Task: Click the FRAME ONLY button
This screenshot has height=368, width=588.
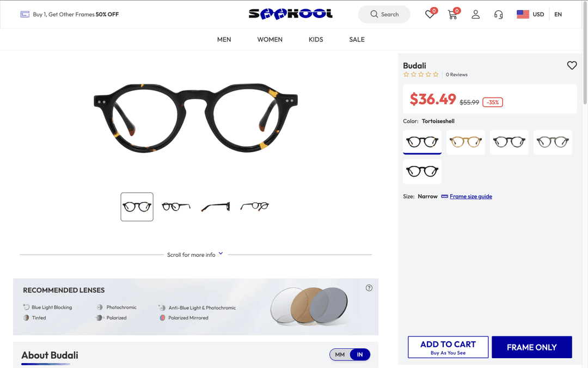Action: 532,347
